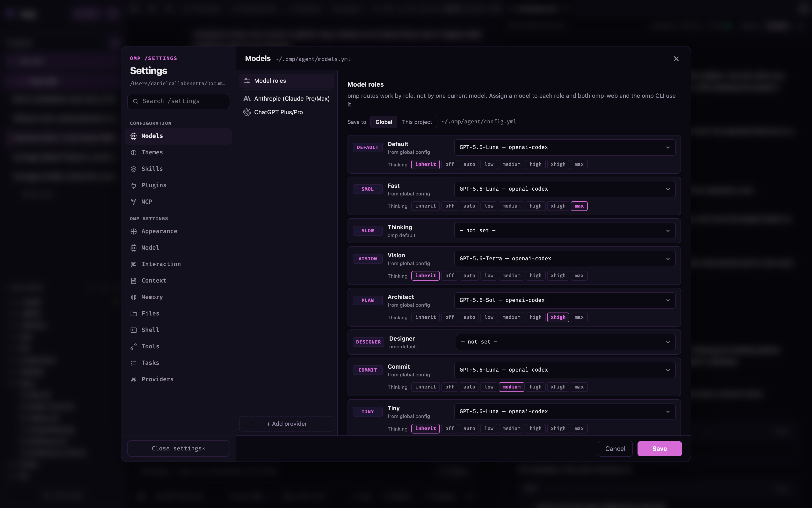Open the Designer role model dropdown
Viewport: 812px width, 508px height.
click(565, 342)
